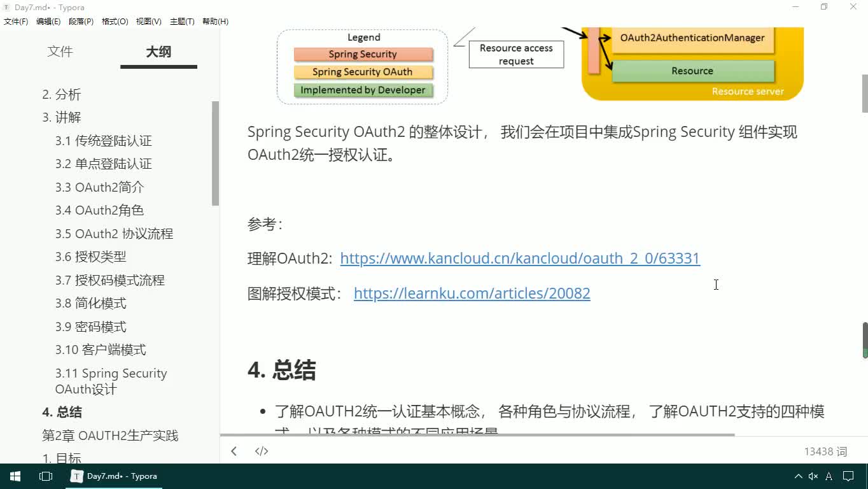Go to 3.10 客户端模式 heading

click(x=101, y=350)
